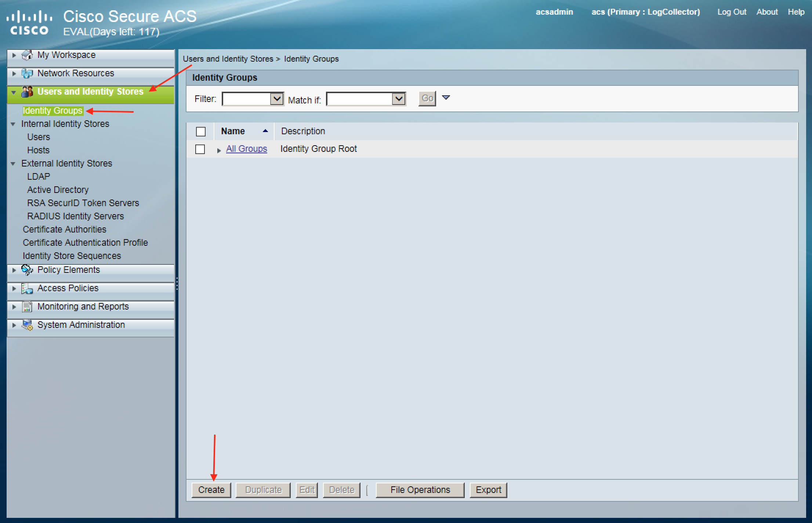Expand the All Groups tree node
Viewport: 812px width, 523px height.
(219, 150)
